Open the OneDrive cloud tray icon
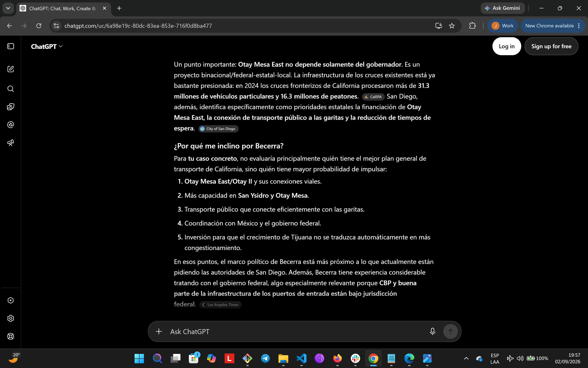 tap(479, 358)
